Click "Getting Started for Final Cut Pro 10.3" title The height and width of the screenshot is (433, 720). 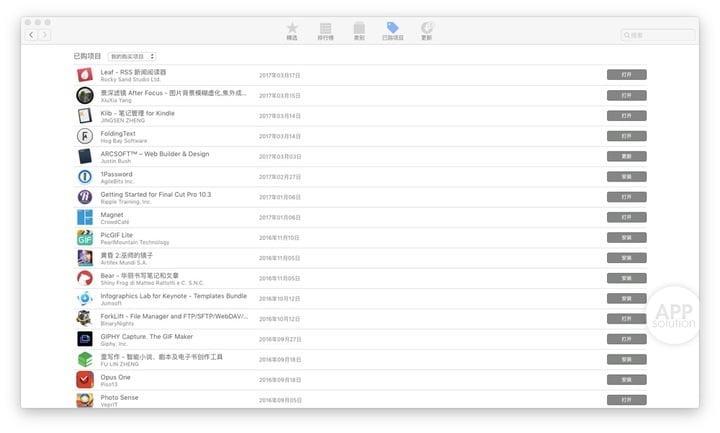click(x=156, y=194)
